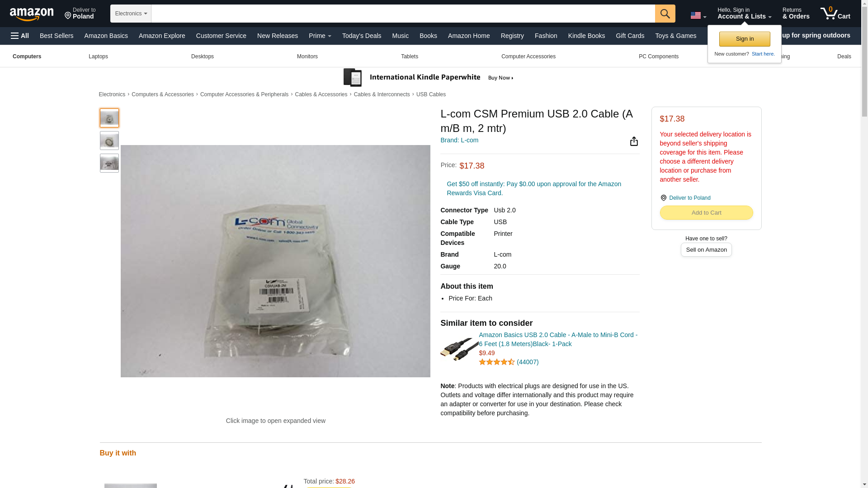The height and width of the screenshot is (488, 868).
Task: Click the Amazon logo
Action: (32, 14)
